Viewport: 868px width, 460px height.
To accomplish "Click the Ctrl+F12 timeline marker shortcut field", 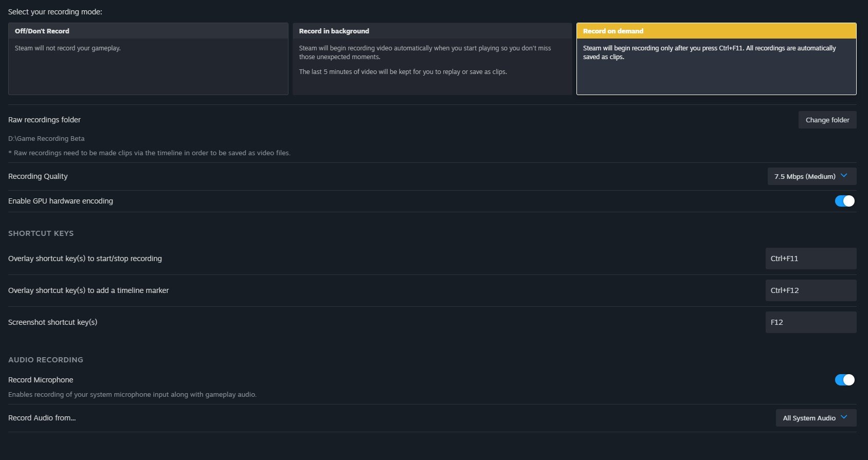I will point(811,290).
